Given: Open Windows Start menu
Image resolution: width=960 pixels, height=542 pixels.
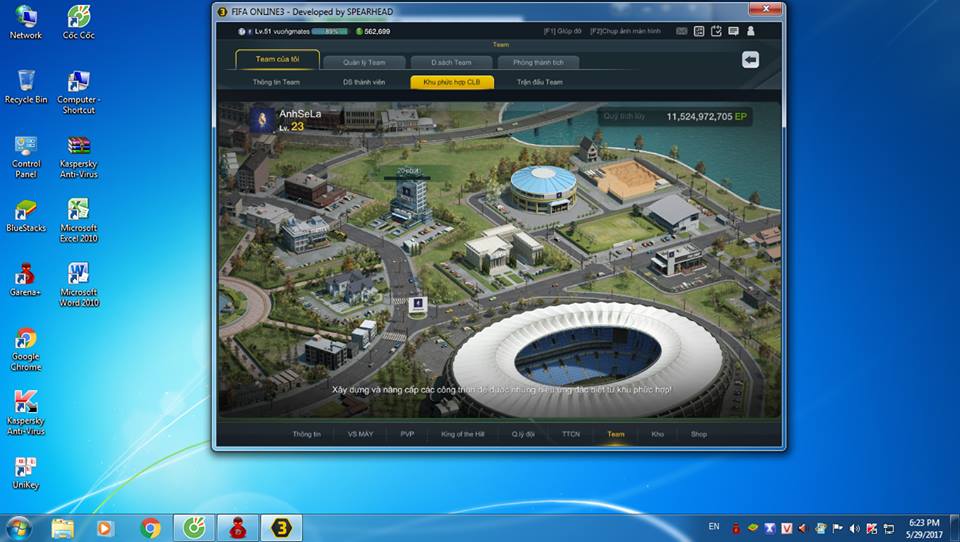Looking at the screenshot, I should coord(18,527).
